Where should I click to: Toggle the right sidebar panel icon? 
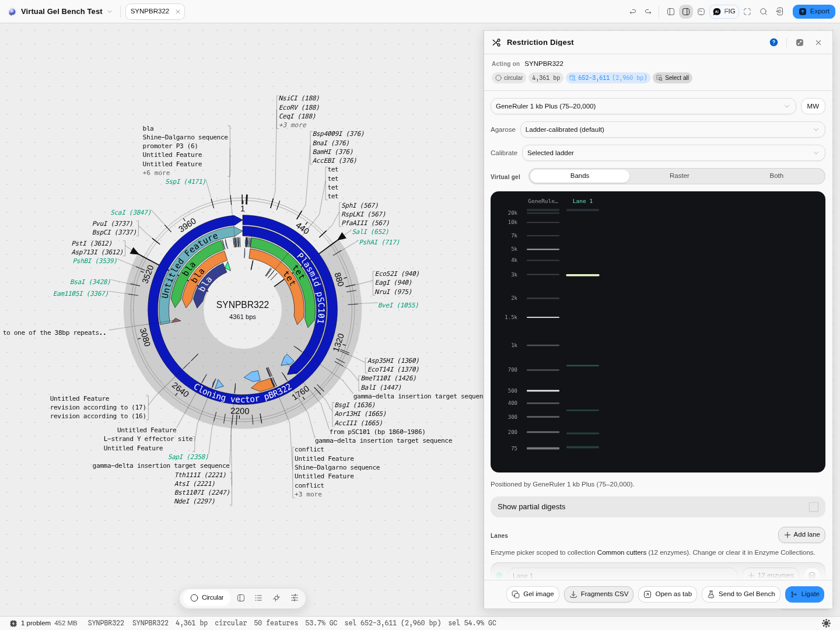686,12
